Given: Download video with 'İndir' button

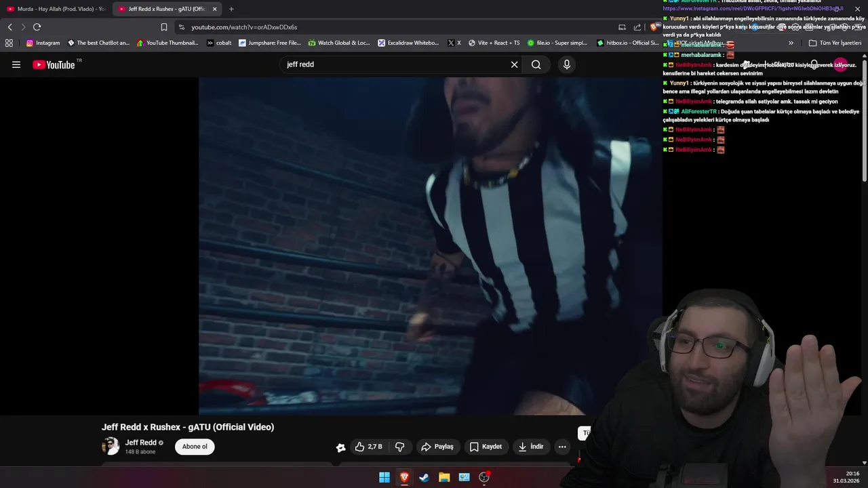Looking at the screenshot, I should click(x=531, y=447).
